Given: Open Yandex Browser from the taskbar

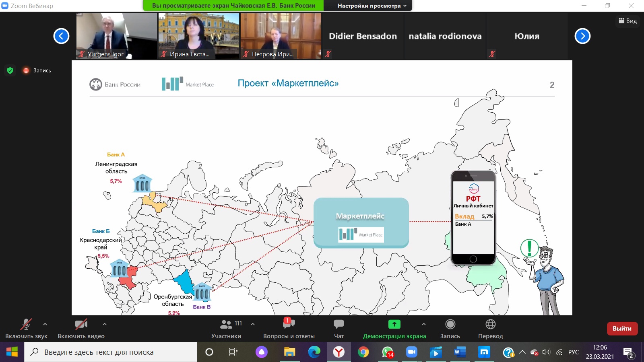Looking at the screenshot, I should [x=339, y=352].
